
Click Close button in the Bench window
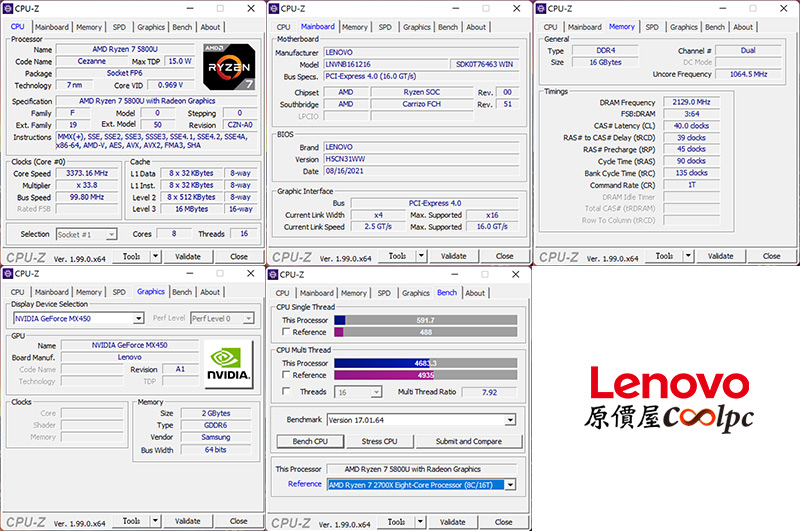[x=504, y=522]
